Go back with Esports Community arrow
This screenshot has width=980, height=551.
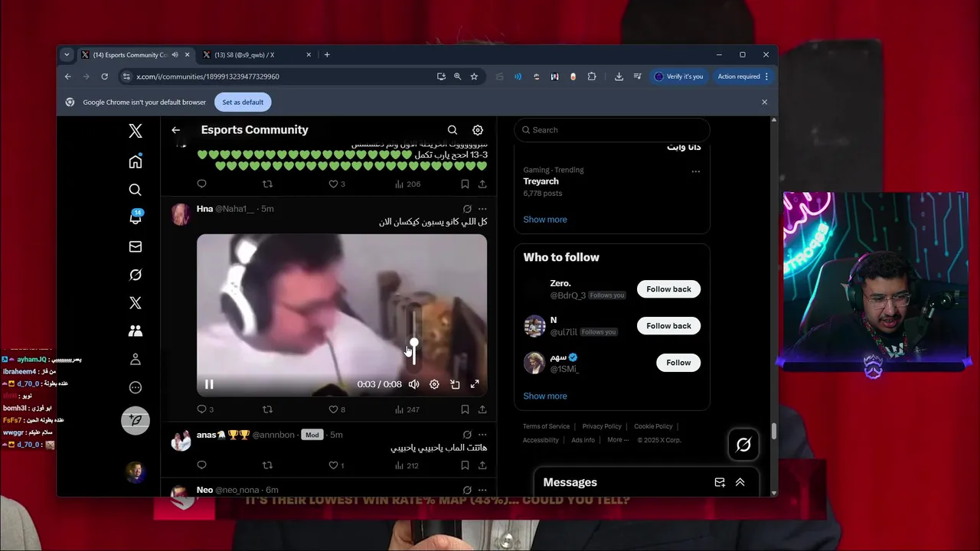pyautogui.click(x=176, y=130)
